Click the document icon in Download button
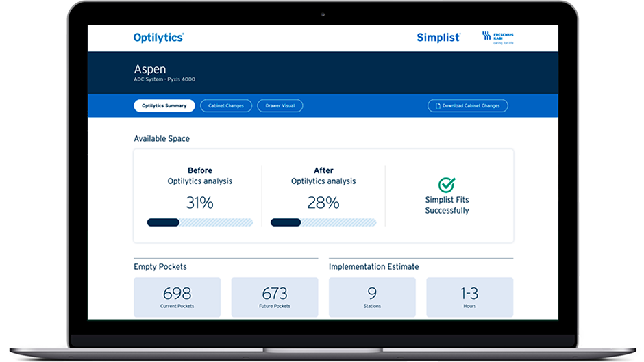Viewport: 644px width, 362px height. pyautogui.click(x=436, y=106)
